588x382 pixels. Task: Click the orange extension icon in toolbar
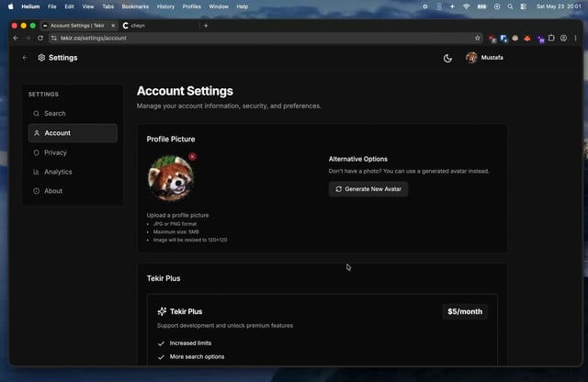[x=527, y=39]
